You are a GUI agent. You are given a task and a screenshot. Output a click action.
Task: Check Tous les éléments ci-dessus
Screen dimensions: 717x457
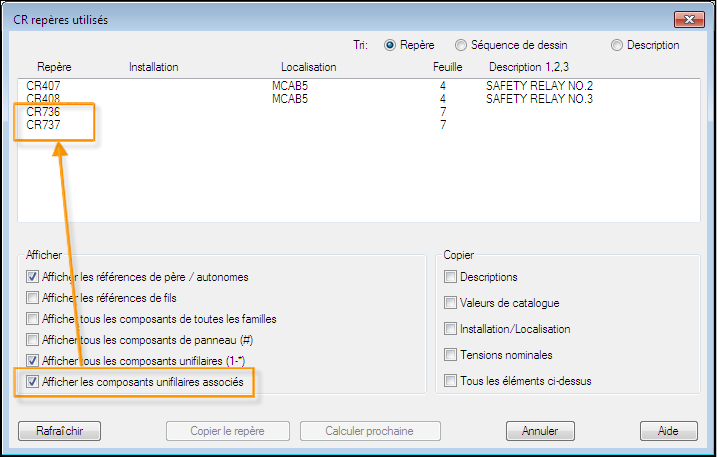point(450,381)
